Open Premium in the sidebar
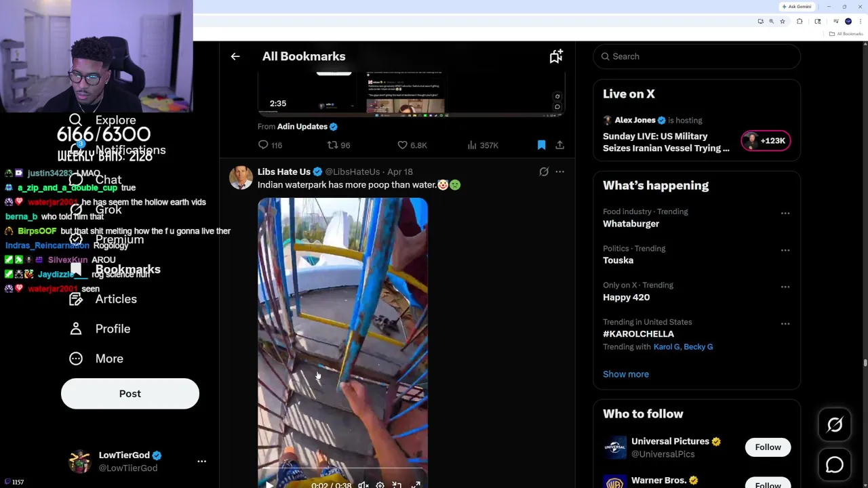 (x=107, y=239)
